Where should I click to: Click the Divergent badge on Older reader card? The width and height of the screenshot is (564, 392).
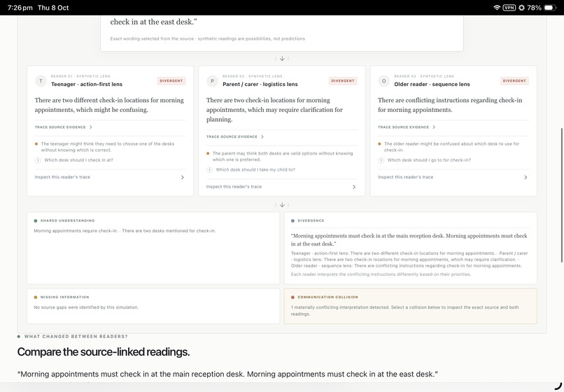pos(514,81)
